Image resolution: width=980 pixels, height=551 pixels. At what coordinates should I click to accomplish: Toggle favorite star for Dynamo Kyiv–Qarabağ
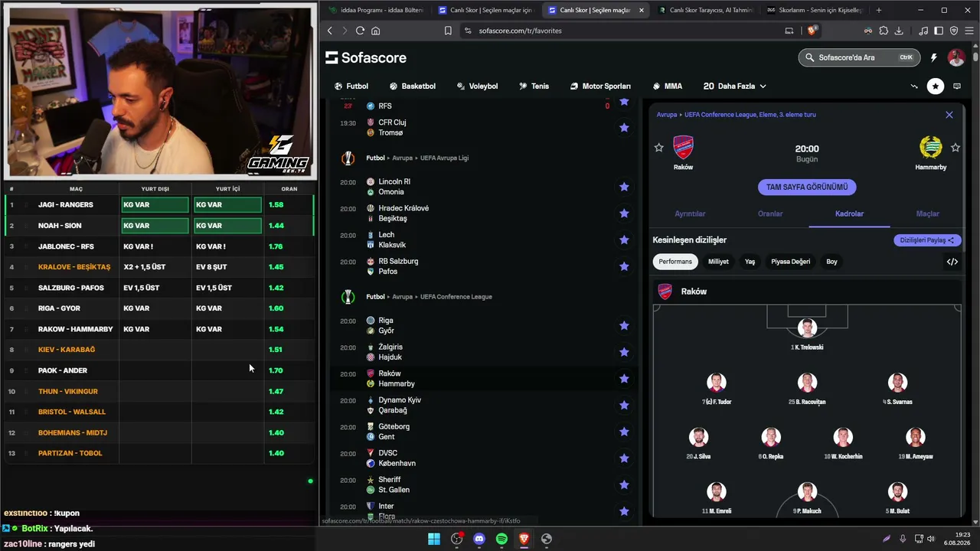[x=624, y=405]
